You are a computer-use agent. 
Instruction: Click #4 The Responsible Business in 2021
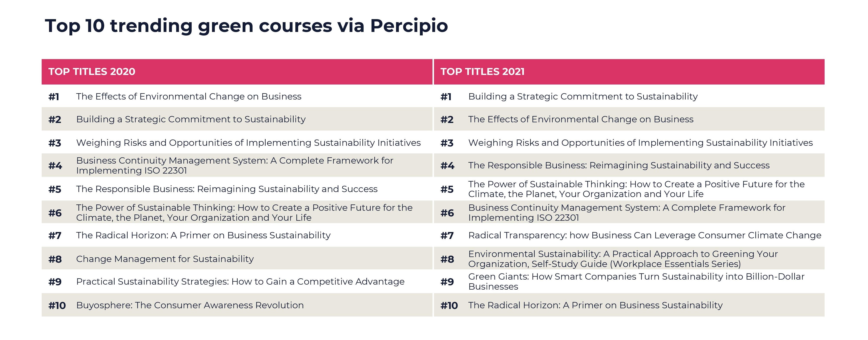coord(619,165)
